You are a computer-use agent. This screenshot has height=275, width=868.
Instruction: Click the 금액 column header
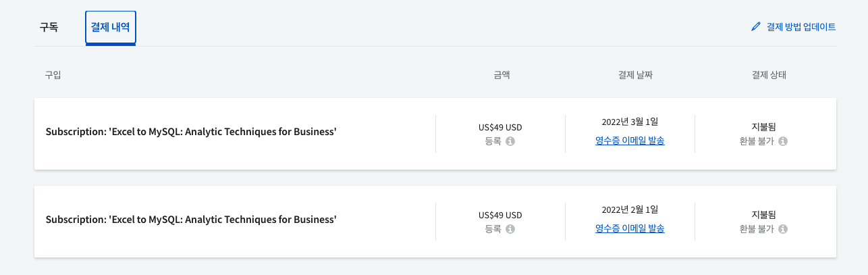pyautogui.click(x=501, y=75)
